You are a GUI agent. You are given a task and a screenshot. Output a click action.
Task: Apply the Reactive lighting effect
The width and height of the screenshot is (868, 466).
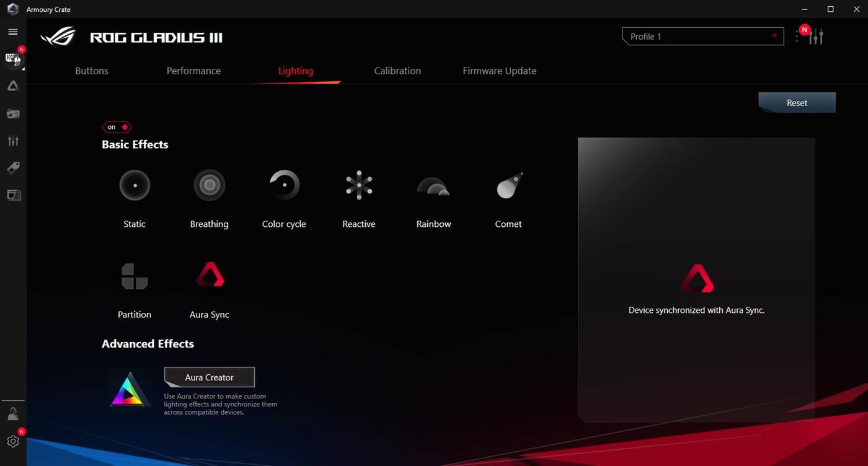pos(359,185)
